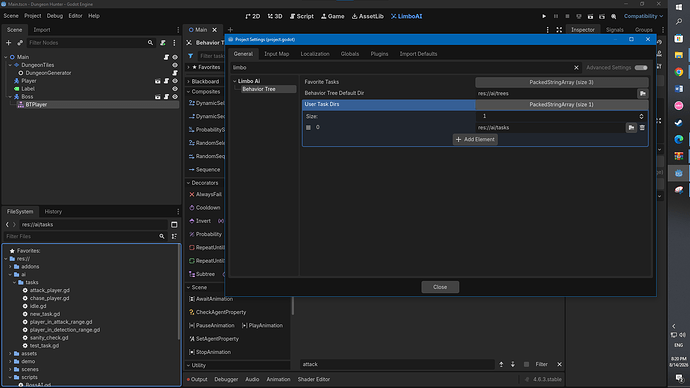Open the Plugins tab
The image size is (690, 388).
point(379,54)
